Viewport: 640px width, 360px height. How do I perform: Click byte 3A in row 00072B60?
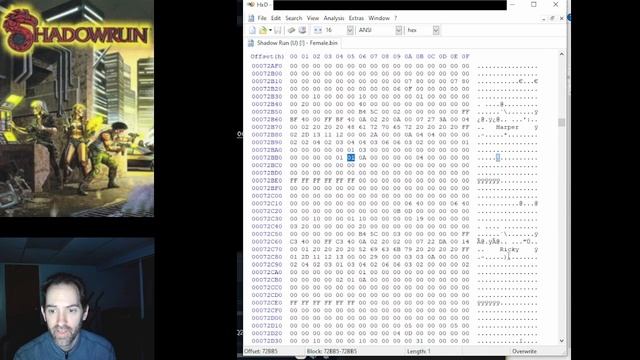[x=442, y=119]
